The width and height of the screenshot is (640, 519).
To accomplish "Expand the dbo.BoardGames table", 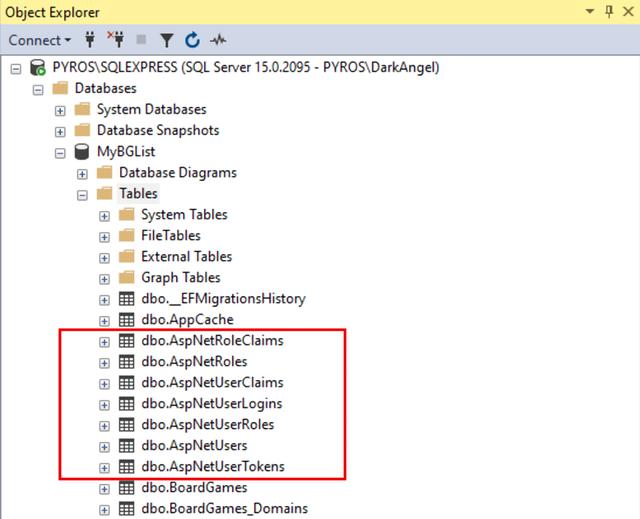I will point(104,489).
